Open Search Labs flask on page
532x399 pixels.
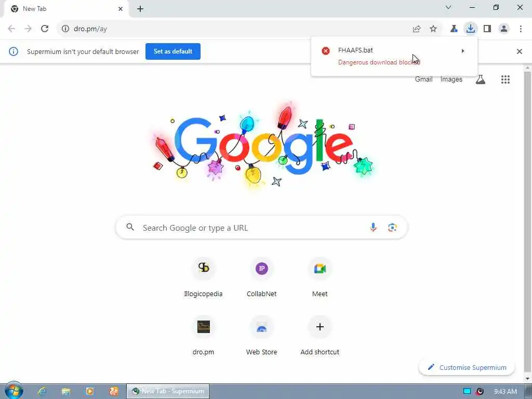point(481,79)
